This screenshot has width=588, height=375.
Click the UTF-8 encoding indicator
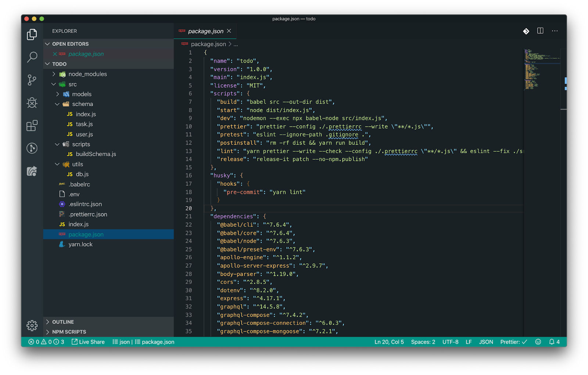pos(450,342)
